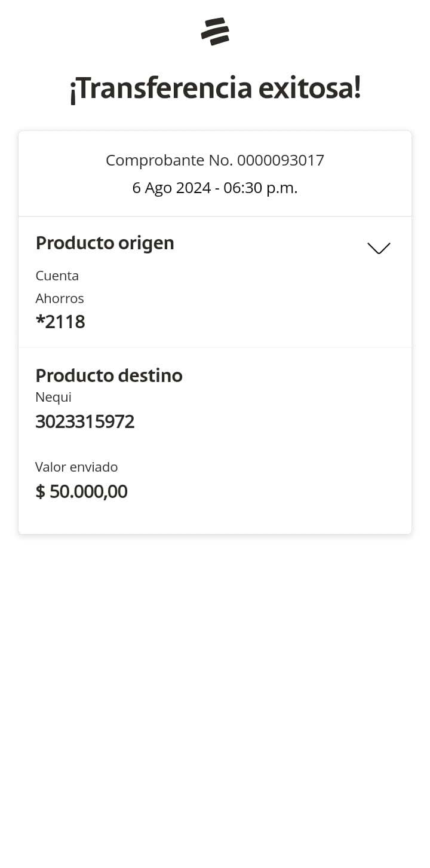This screenshot has height=868, width=430.
Task: Click the Valor enviado label
Action: pos(76,467)
